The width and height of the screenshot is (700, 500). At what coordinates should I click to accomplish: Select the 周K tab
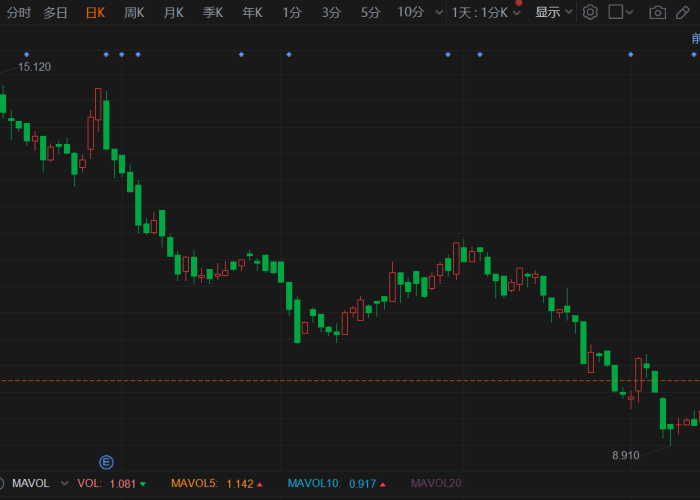134,13
